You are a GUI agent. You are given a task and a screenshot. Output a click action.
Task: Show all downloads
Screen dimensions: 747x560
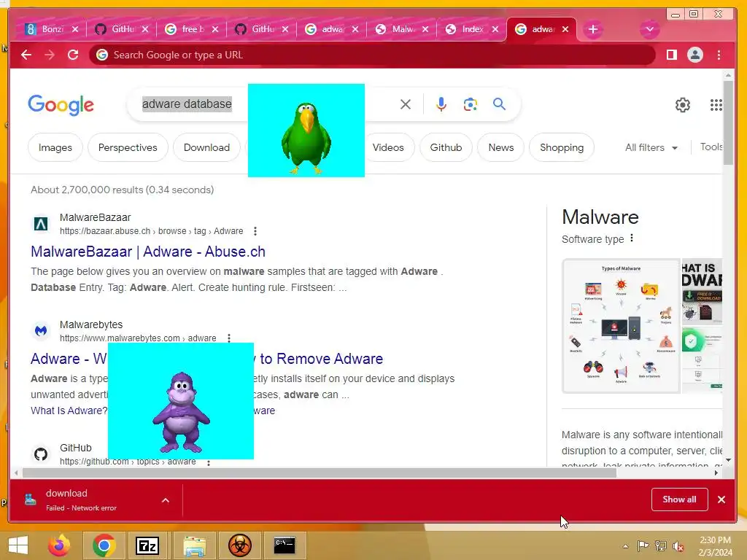click(x=679, y=499)
